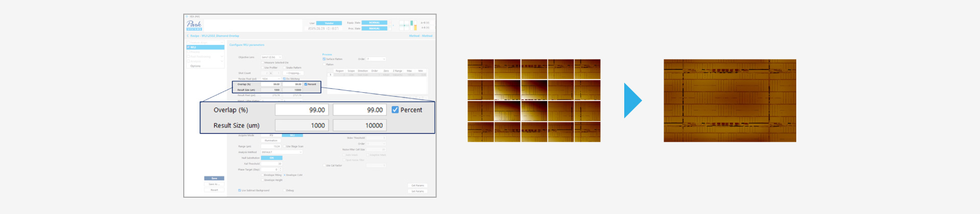Click the blue right-pointing arrow
This screenshot has width=980, height=214.
coord(632,100)
